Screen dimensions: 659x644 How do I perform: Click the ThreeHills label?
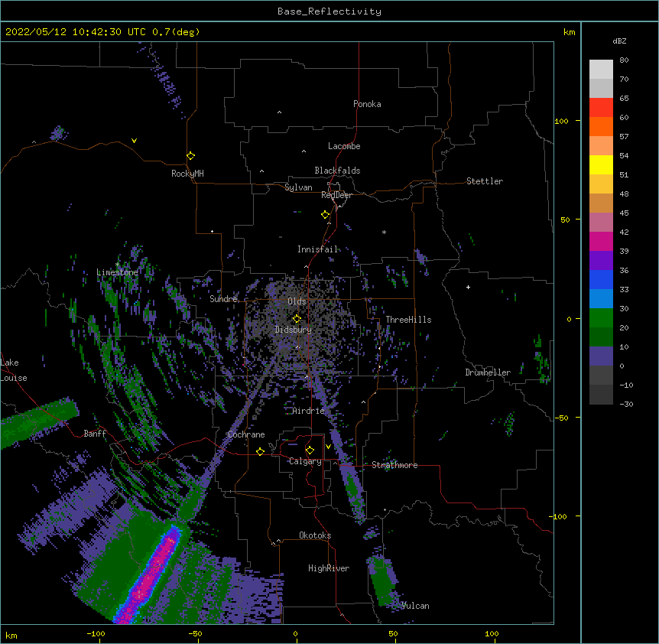coord(408,320)
